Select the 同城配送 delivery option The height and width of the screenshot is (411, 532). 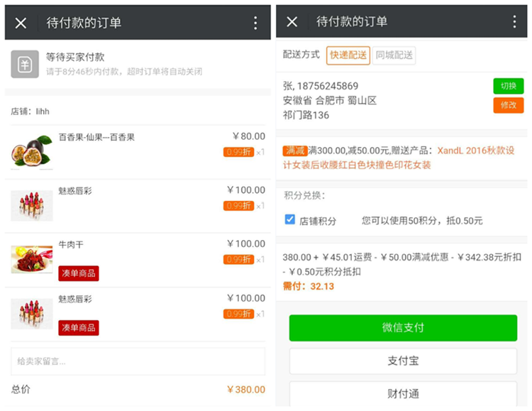point(394,55)
